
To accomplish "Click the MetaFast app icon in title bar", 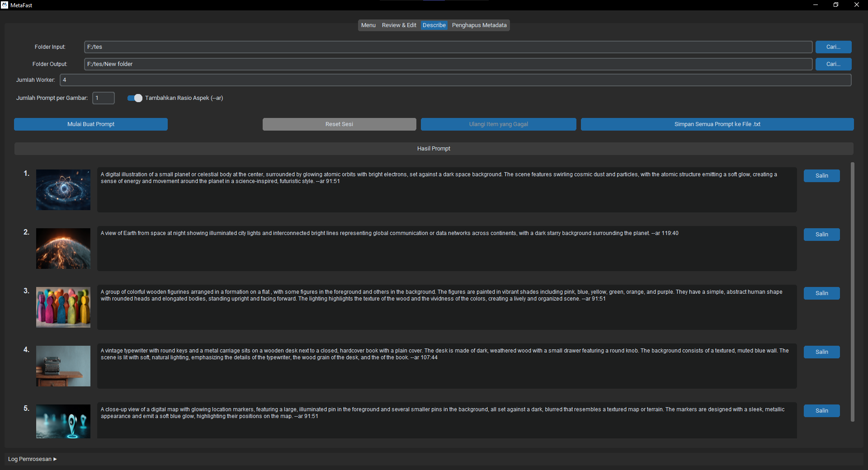I will coord(5,5).
